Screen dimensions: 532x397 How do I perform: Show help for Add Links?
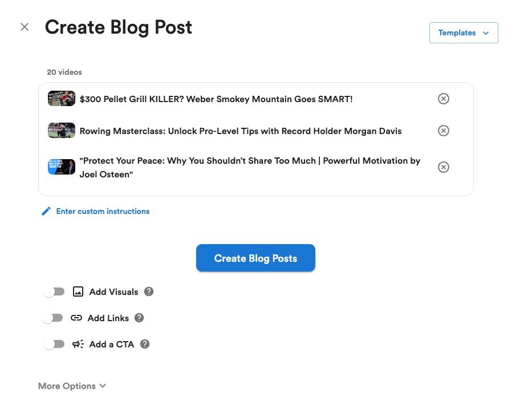pyautogui.click(x=139, y=318)
